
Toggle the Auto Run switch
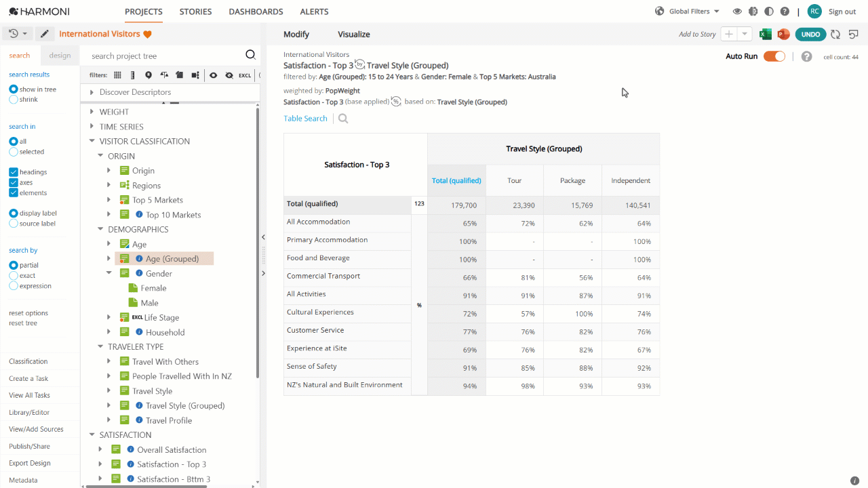(x=774, y=56)
